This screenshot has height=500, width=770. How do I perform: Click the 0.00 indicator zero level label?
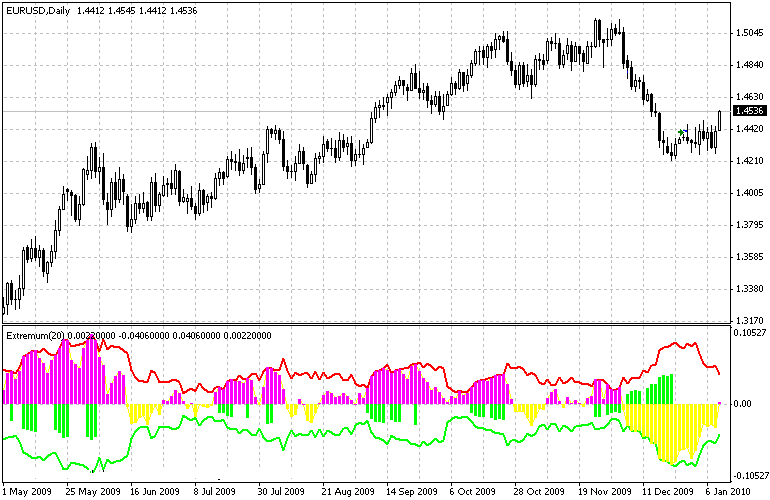click(743, 404)
